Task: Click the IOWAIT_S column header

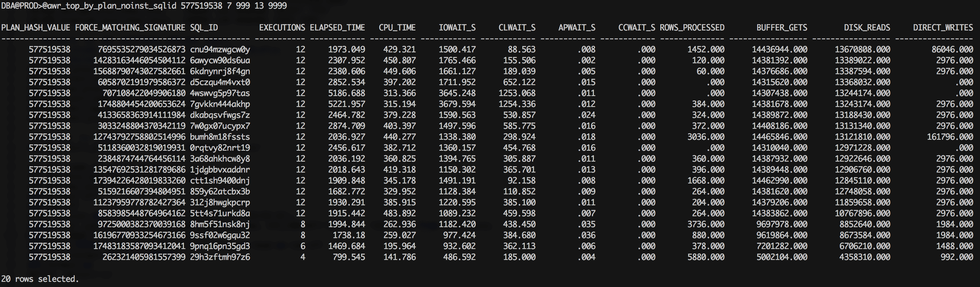Action: pyautogui.click(x=457, y=28)
